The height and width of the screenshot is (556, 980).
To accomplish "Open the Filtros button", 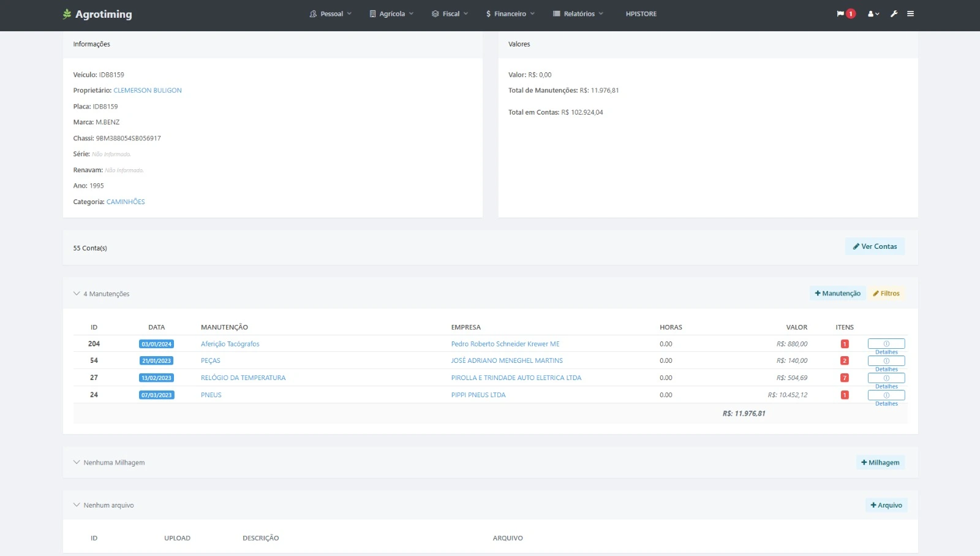I will point(886,294).
